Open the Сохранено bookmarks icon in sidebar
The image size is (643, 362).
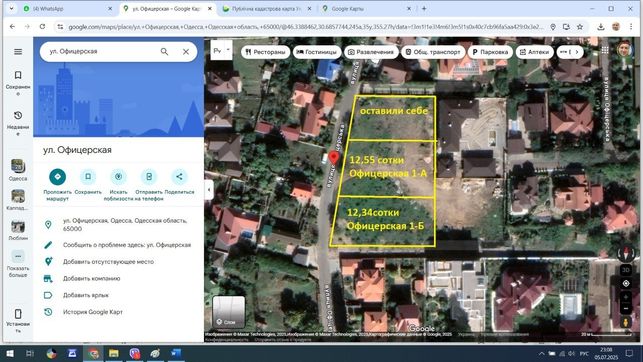point(18,75)
